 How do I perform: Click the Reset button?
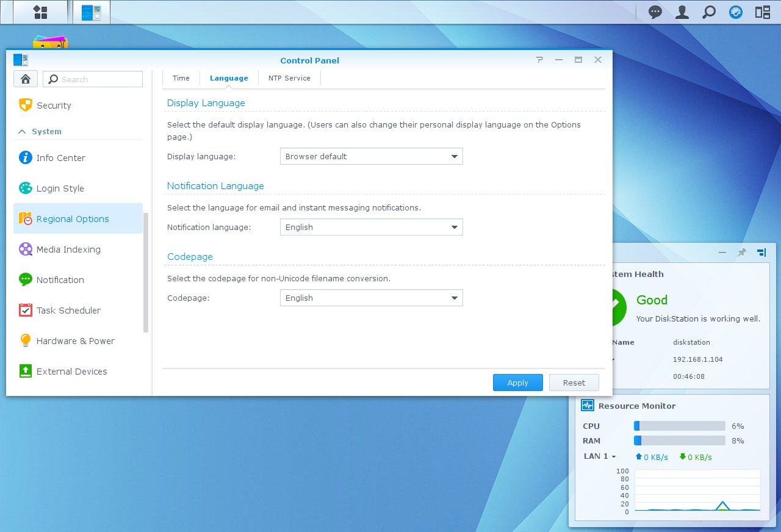[x=574, y=383]
